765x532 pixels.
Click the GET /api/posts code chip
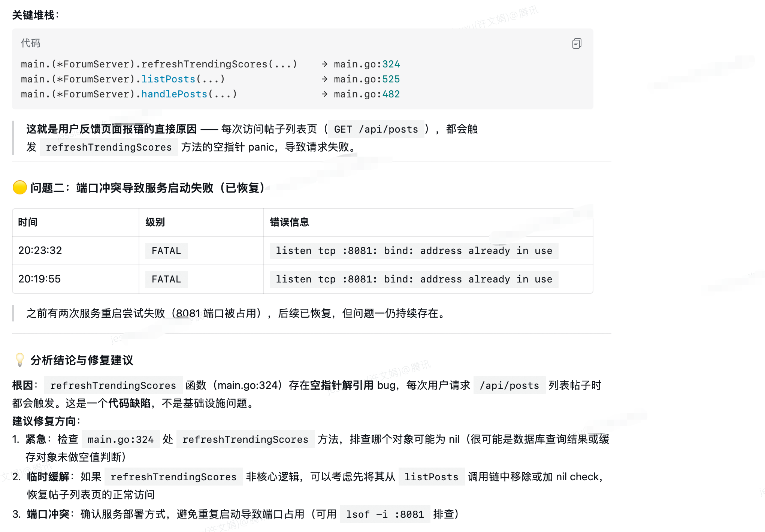[376, 129]
